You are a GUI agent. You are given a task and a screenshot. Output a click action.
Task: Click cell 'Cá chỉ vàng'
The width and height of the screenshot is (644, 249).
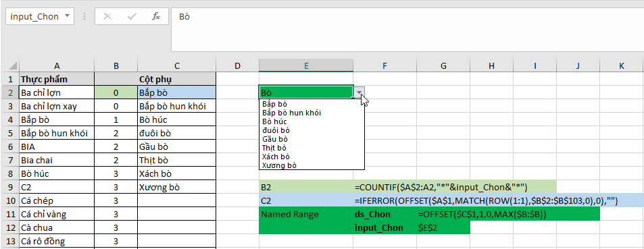(x=57, y=214)
